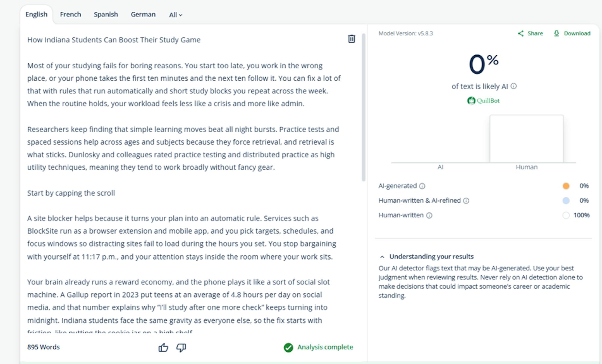The height and width of the screenshot is (364, 602).
Task: Click the thumbs down feedback icon
Action: 181,347
